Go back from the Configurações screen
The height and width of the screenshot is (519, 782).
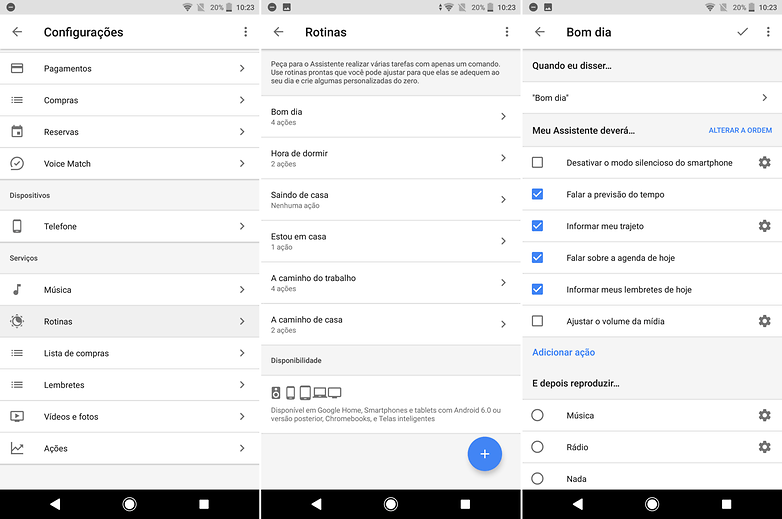[17, 32]
